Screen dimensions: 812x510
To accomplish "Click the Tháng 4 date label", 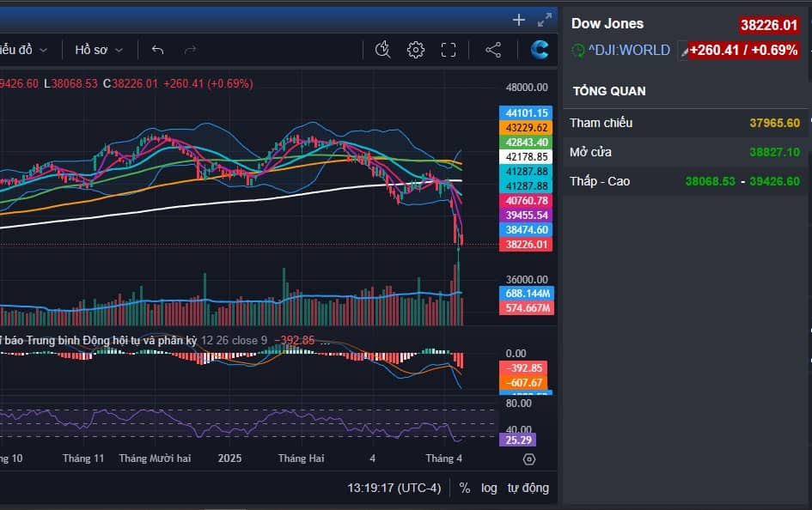I will [443, 458].
